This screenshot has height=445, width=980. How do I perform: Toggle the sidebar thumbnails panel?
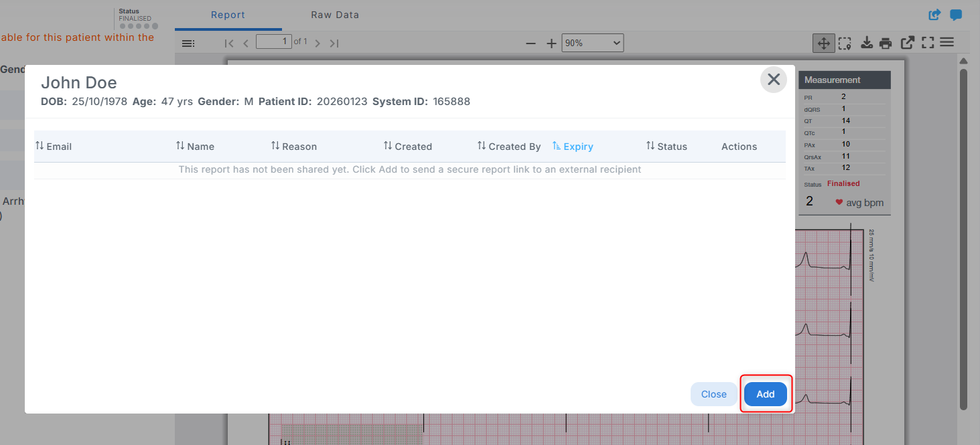188,42
